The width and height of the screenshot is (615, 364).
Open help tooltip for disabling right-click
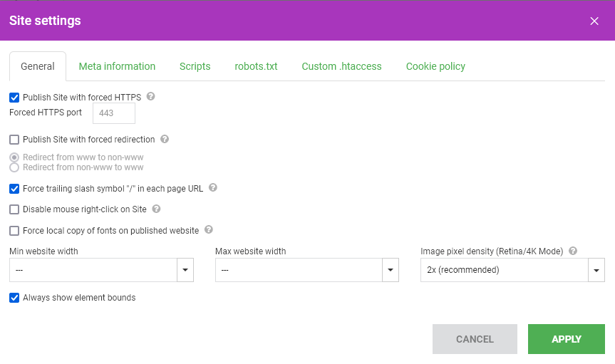pyautogui.click(x=157, y=209)
